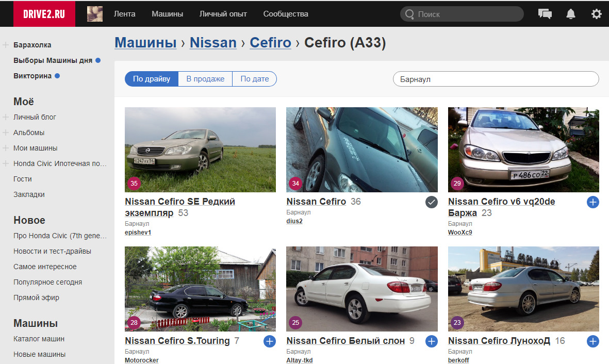Open the green Cefiro in field photo

tap(201, 150)
